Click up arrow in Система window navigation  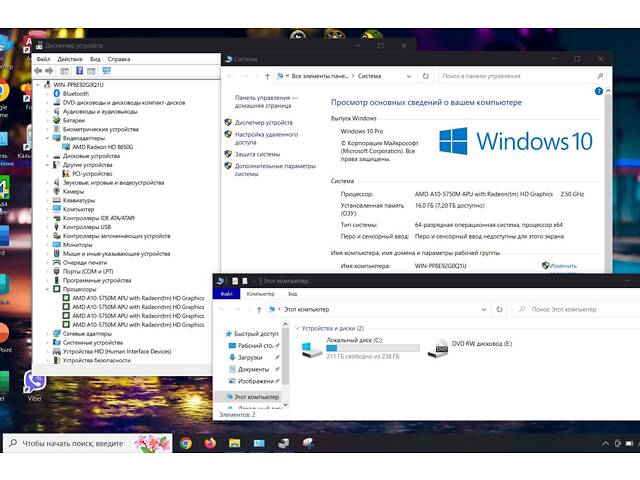(x=267, y=76)
